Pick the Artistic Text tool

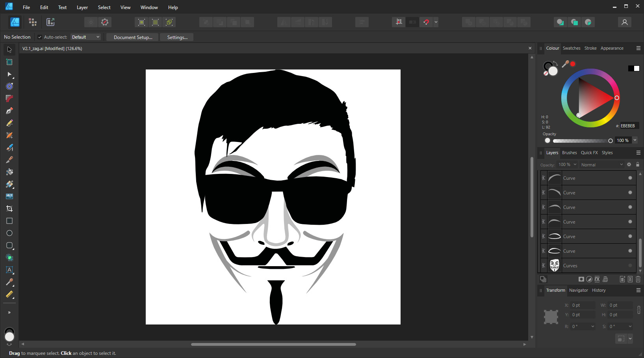point(9,270)
